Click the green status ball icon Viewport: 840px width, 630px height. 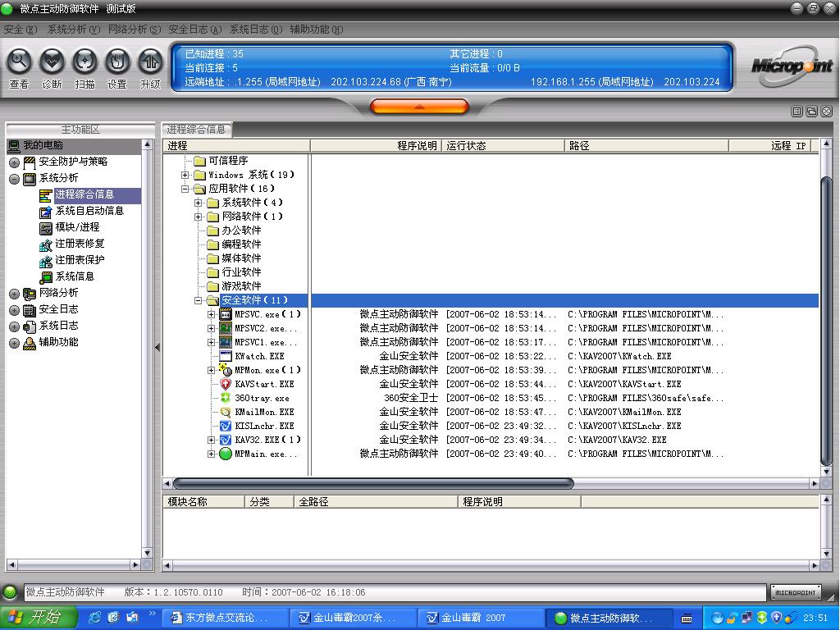[x=10, y=592]
